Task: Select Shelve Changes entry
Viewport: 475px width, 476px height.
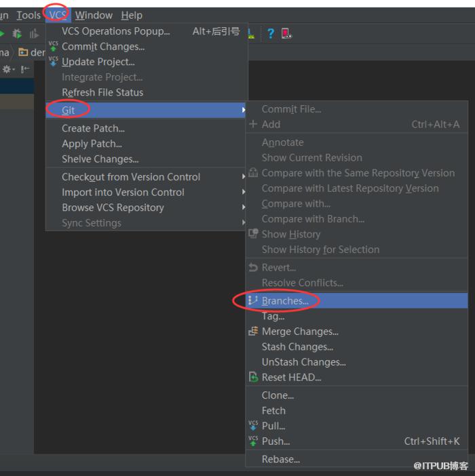Action: click(145, 159)
